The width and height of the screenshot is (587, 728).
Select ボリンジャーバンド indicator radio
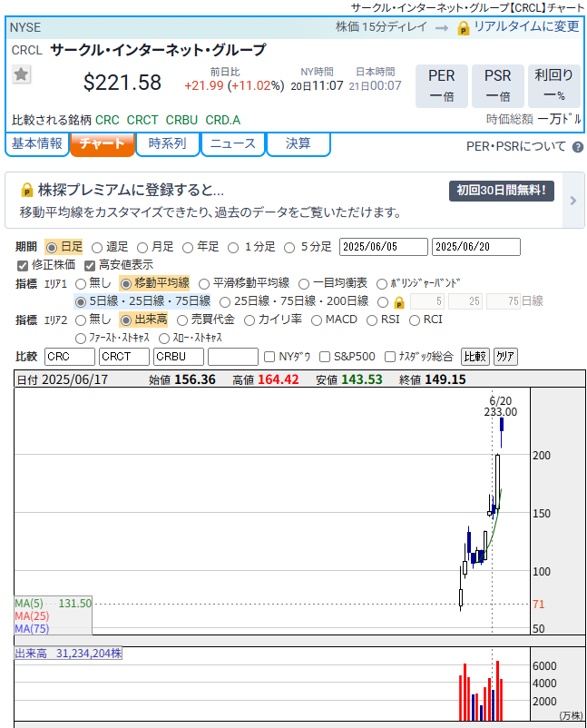click(x=381, y=284)
